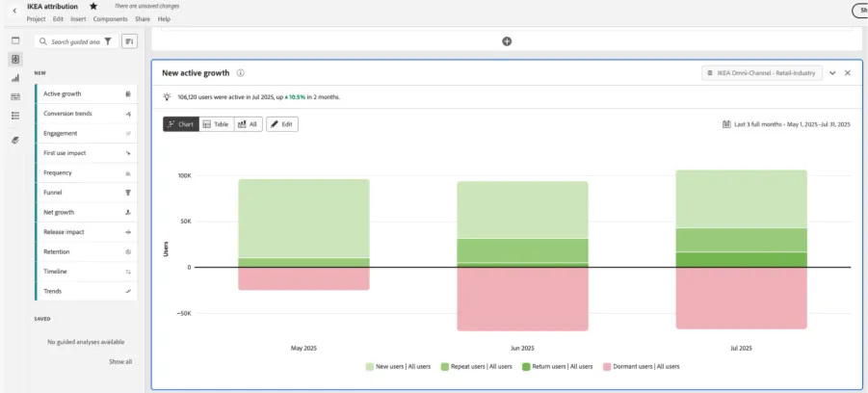This screenshot has height=393, width=868.
Task: Click the bottom left rail icon
Action: coord(15,140)
